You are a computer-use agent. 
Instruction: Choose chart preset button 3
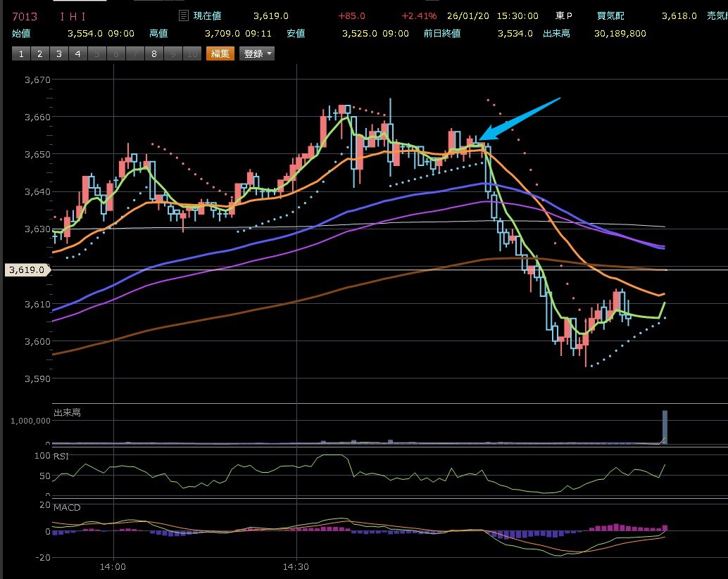(58, 53)
